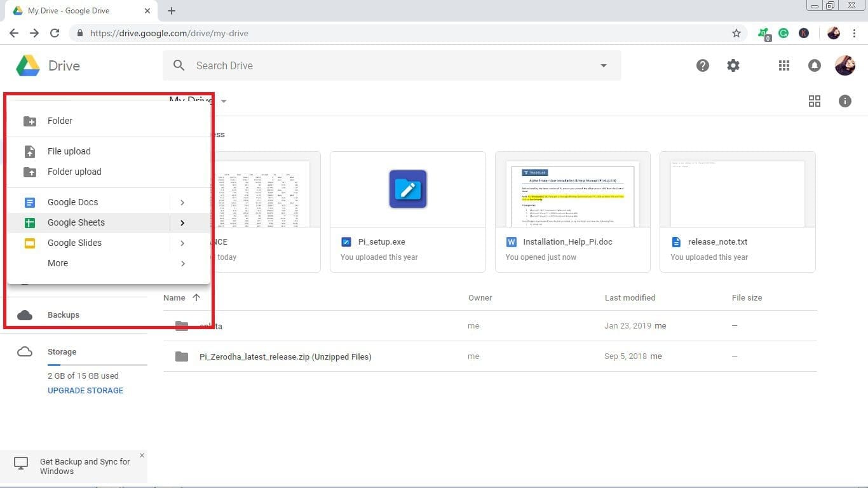Viewport: 868px width, 488px height.
Task: Click the Backups cloud icon
Action: pyautogui.click(x=25, y=315)
